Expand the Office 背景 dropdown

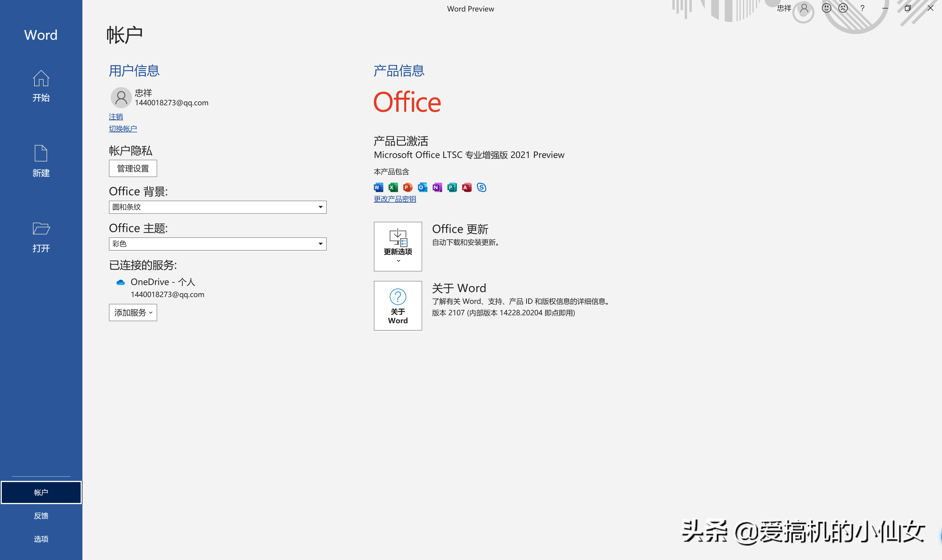[x=218, y=207]
